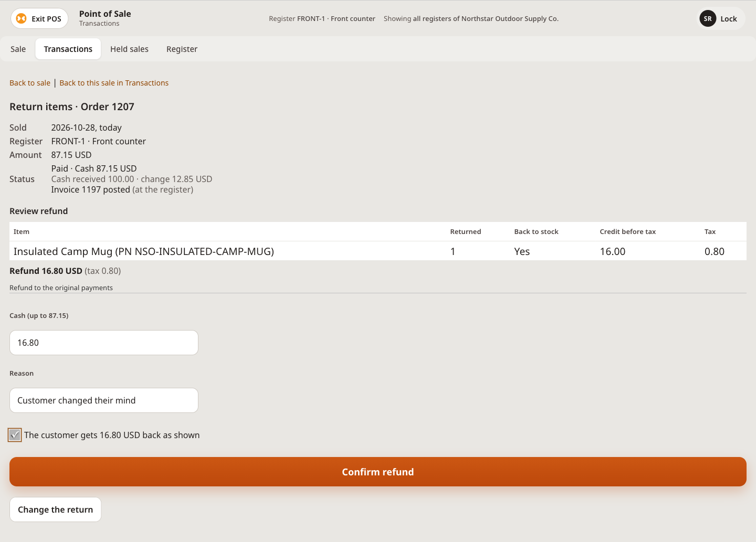756x542 pixels.
Task: Open the Sale tab
Action: click(x=18, y=49)
